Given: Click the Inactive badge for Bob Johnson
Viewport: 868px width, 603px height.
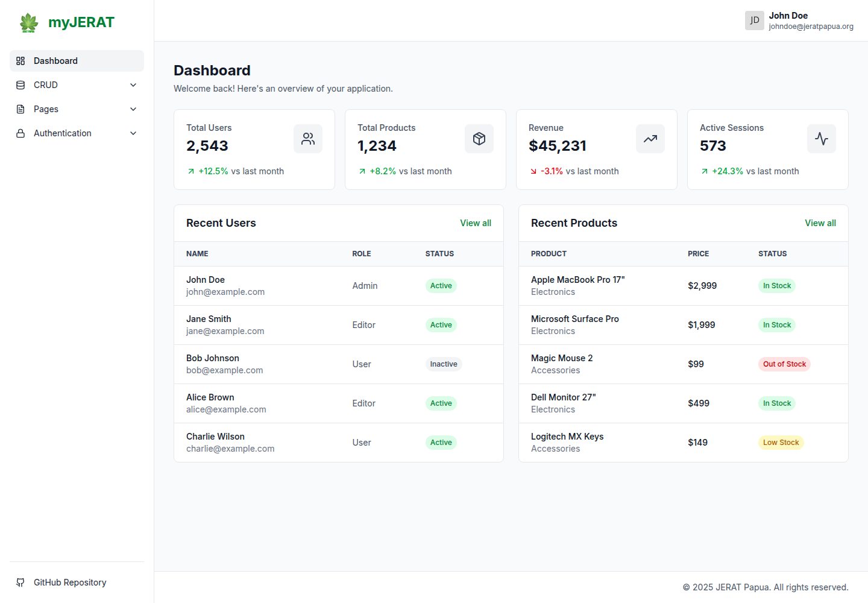Looking at the screenshot, I should point(444,364).
